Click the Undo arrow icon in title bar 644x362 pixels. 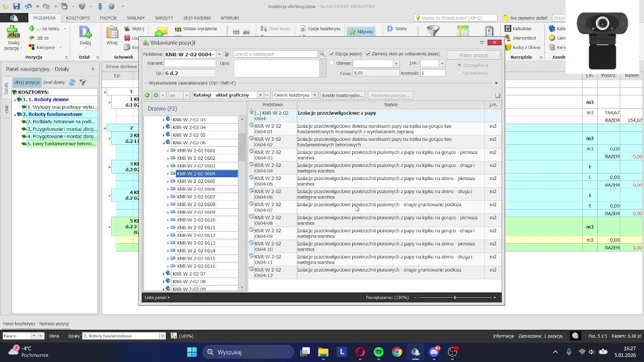(29, 6)
